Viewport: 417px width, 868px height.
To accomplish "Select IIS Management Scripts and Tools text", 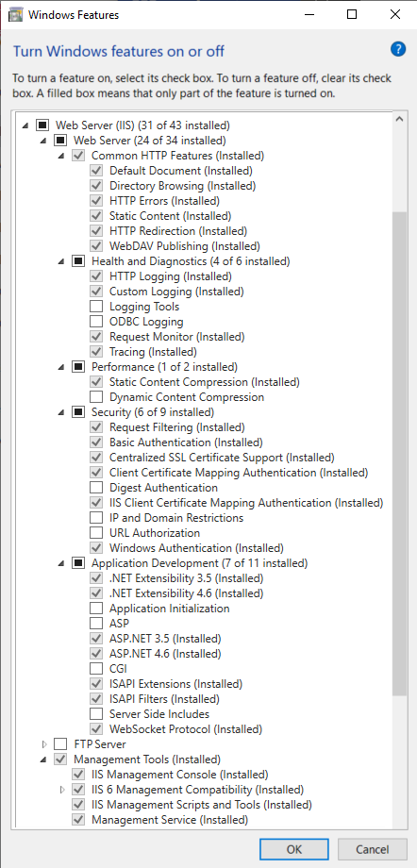I will pos(202,805).
